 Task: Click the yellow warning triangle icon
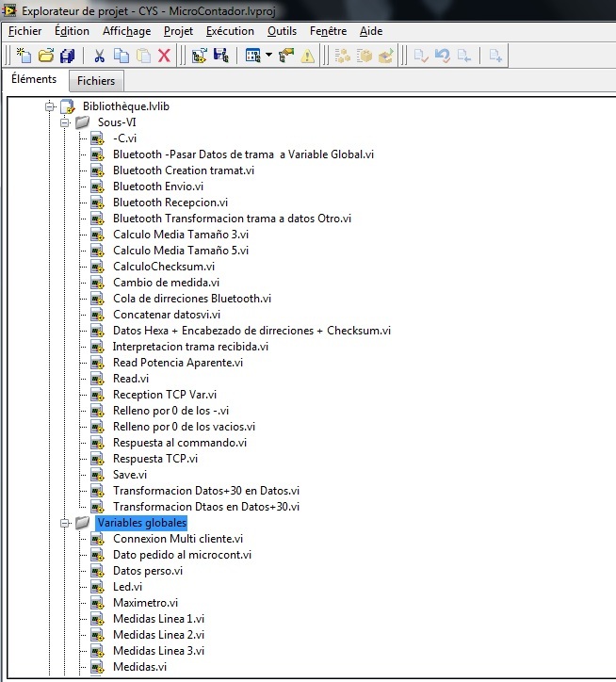point(307,56)
